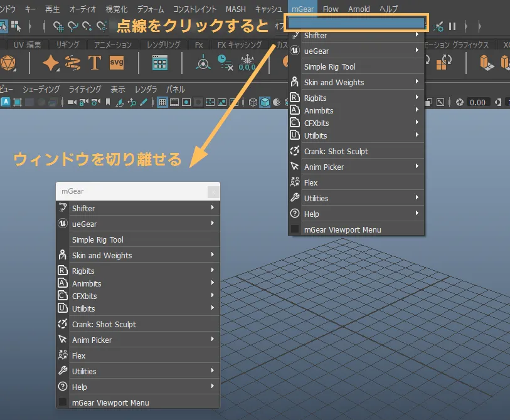The image size is (510, 420).
Task: Click the pause icon in the status line
Action: (x=452, y=26)
